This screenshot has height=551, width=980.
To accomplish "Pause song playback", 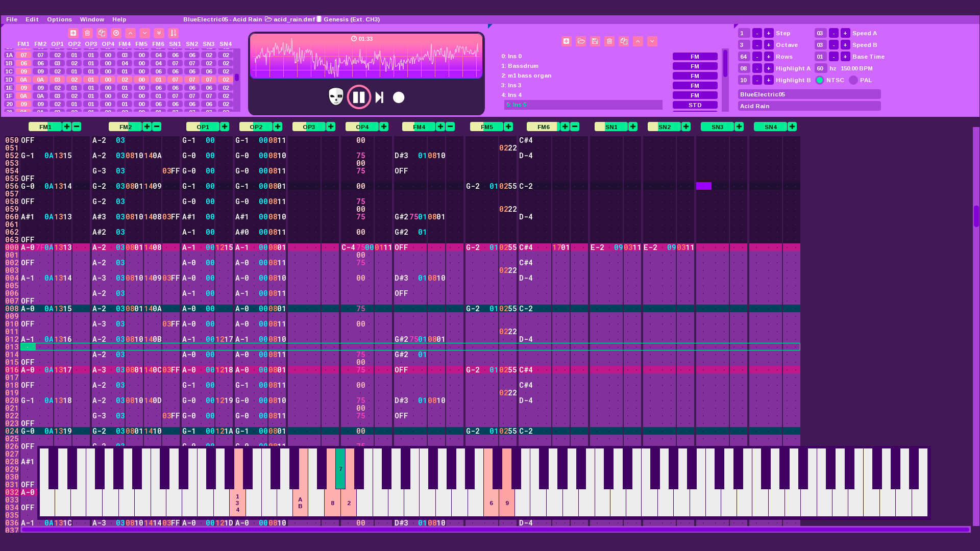I will (x=359, y=97).
